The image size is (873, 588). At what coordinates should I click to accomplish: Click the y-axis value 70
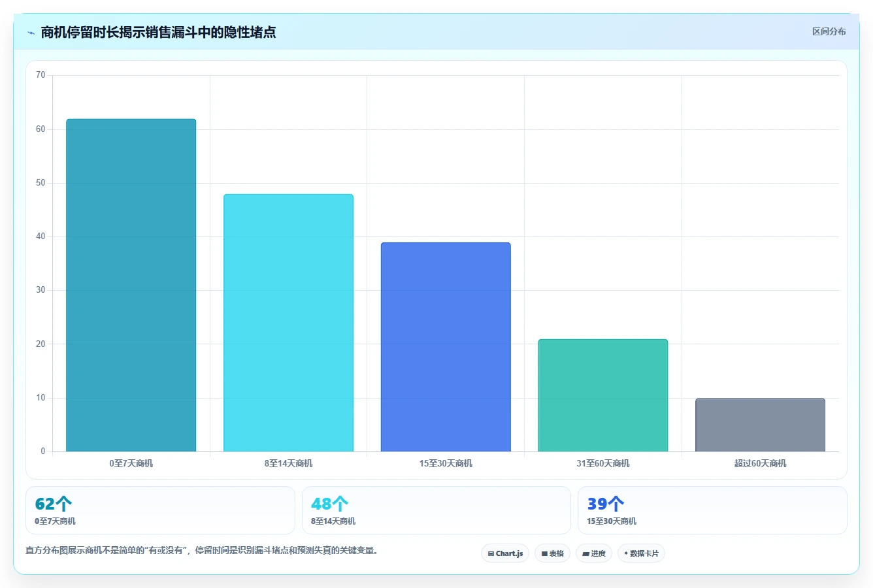(41, 75)
